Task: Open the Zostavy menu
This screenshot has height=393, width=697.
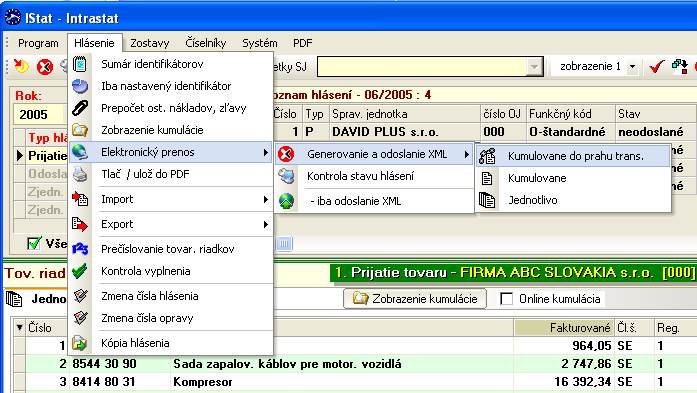Action: point(149,43)
